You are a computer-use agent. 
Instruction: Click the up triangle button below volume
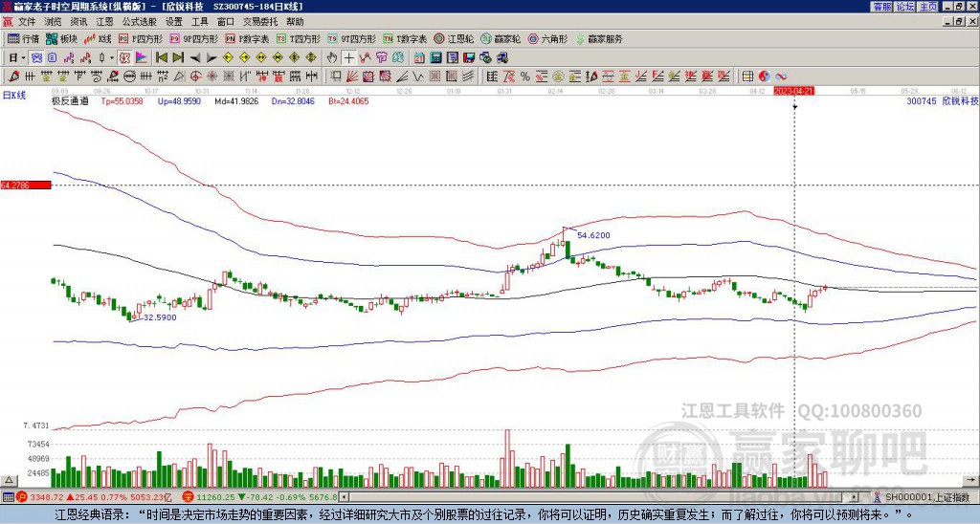(9, 480)
